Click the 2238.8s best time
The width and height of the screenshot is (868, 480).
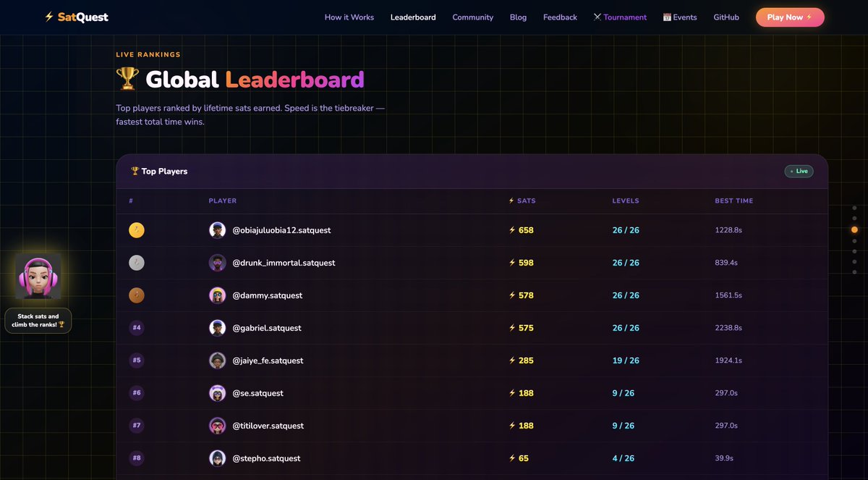click(728, 328)
